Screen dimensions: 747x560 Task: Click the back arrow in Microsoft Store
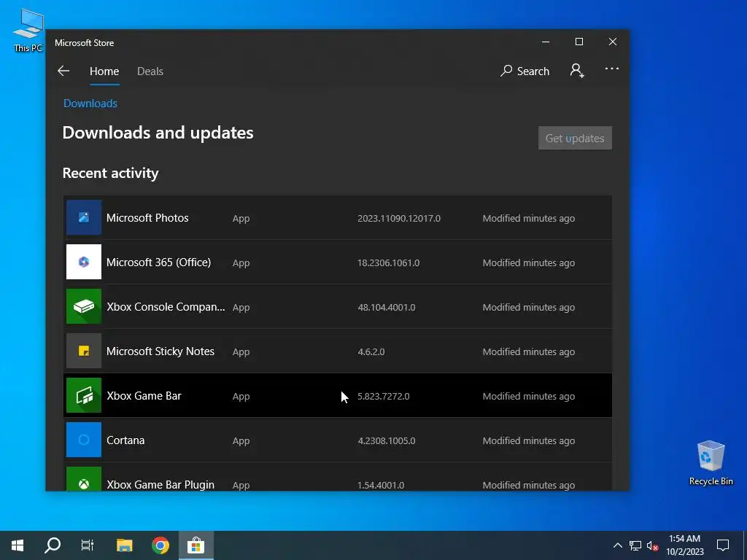63,71
